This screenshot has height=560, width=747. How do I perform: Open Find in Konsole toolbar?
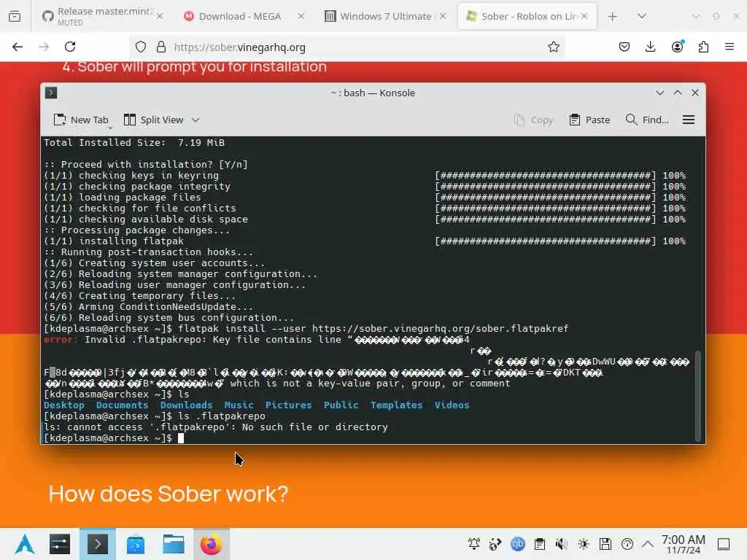(x=648, y=120)
